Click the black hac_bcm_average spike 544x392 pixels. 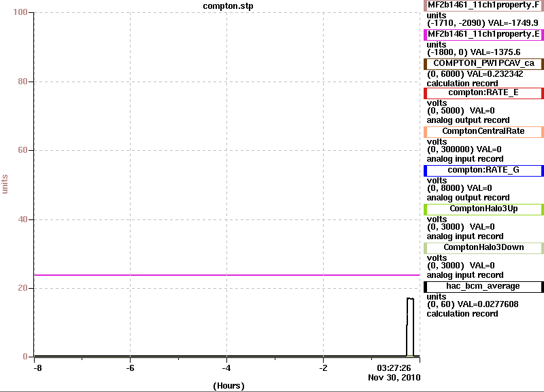tap(410, 327)
